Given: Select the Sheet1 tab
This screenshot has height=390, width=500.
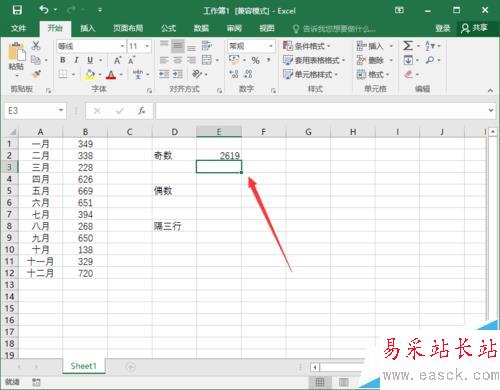Looking at the screenshot, I should pos(83,366).
